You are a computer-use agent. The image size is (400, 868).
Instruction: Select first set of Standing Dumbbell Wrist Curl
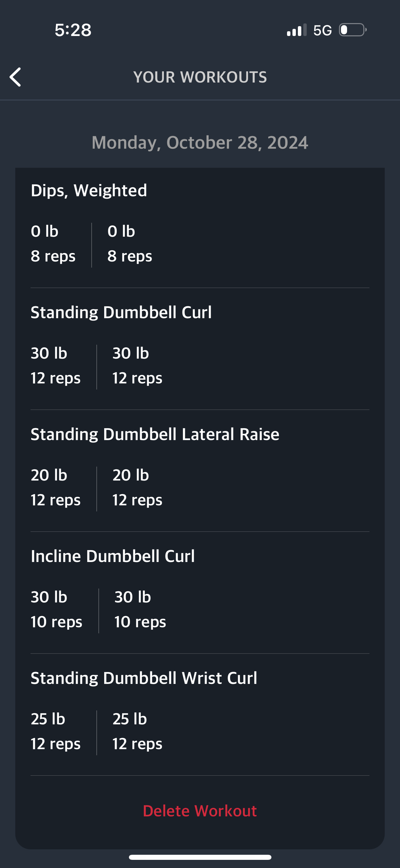(x=56, y=731)
